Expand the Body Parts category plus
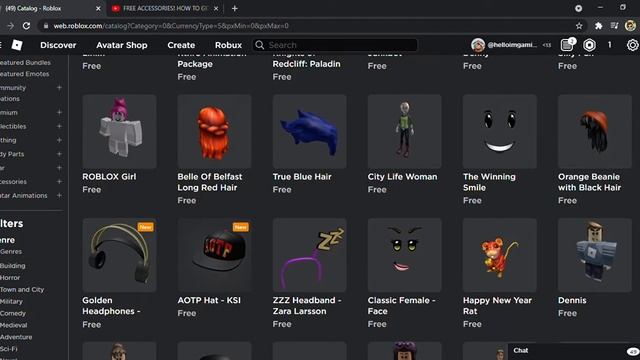 click(59, 154)
